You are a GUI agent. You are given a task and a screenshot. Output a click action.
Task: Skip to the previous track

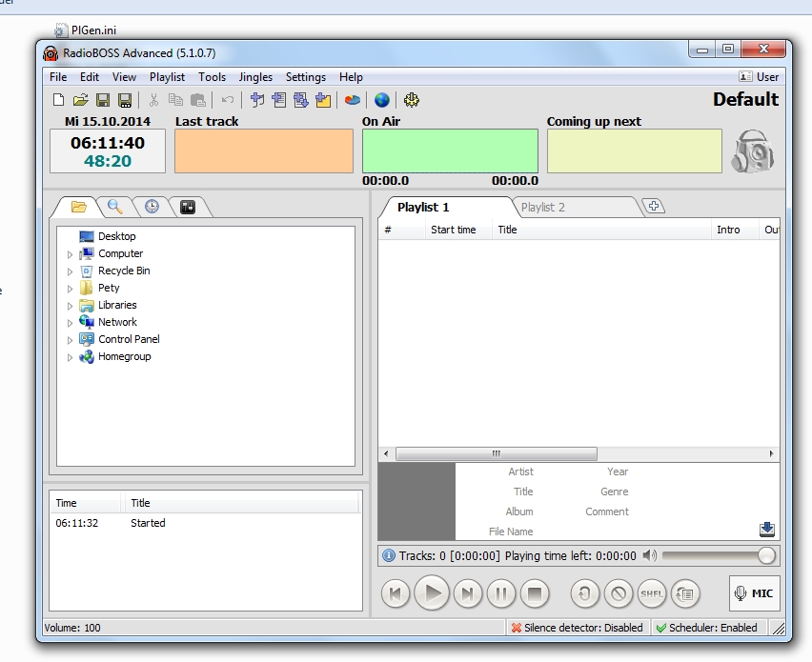click(x=396, y=593)
